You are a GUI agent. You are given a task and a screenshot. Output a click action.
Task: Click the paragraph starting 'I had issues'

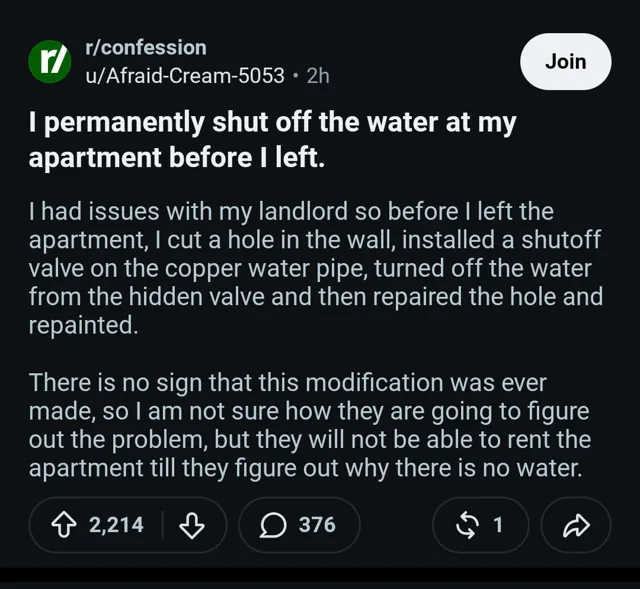pos(316,268)
